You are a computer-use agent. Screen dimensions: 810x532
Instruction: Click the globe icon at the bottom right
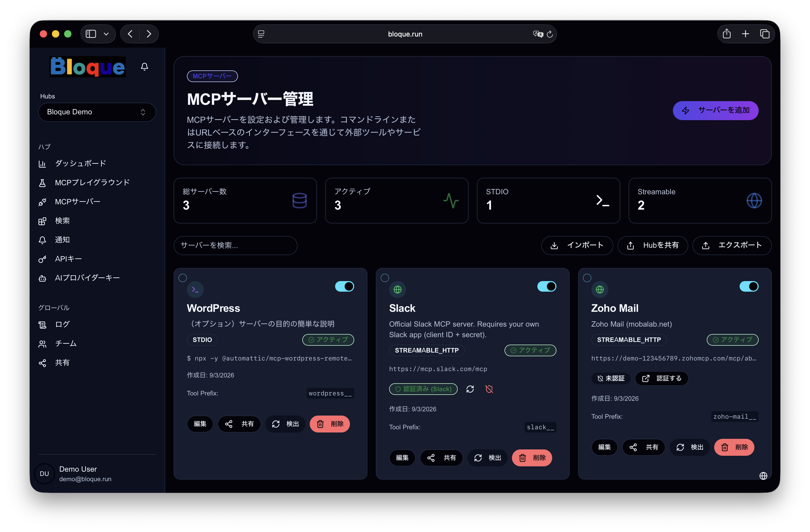(763, 476)
